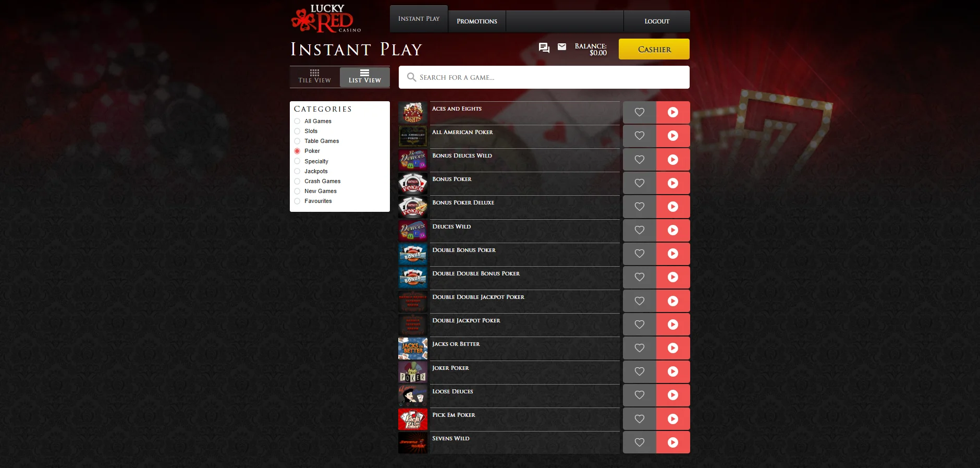The image size is (980, 468).
Task: Click Joker Poker title text
Action: point(450,368)
